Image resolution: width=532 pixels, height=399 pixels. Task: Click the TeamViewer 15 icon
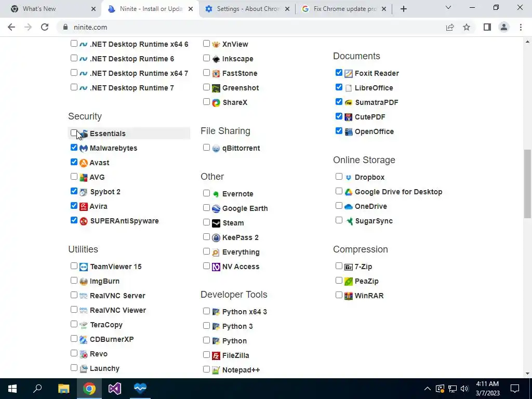click(x=84, y=267)
